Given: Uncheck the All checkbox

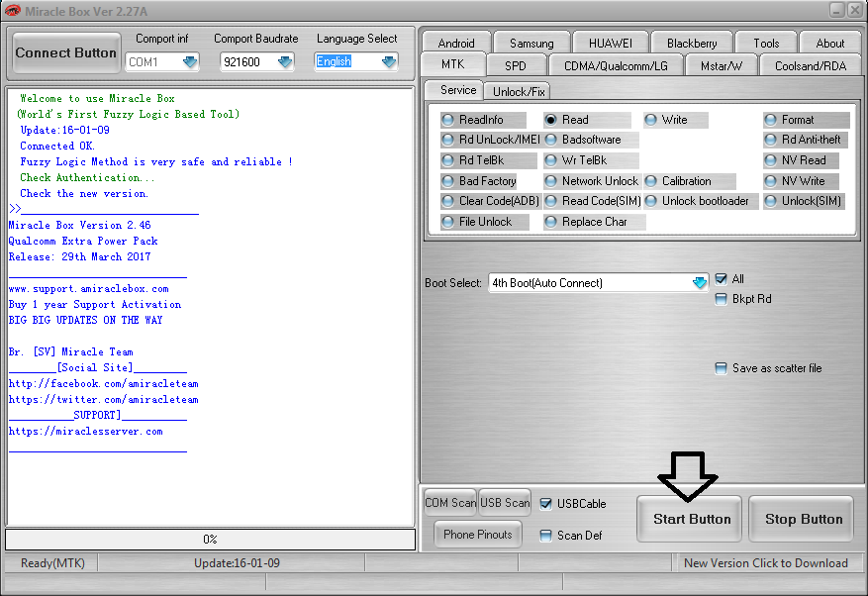Looking at the screenshot, I should pyautogui.click(x=721, y=279).
